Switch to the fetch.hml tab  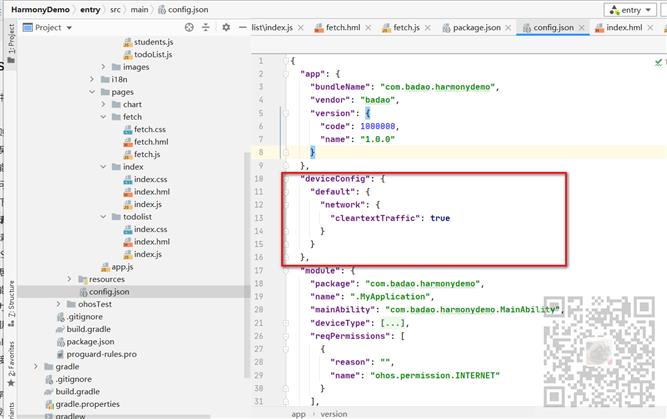tap(337, 28)
